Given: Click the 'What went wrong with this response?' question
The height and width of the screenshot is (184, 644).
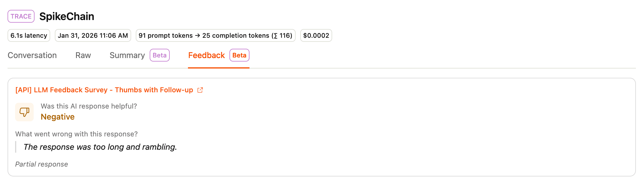Looking at the screenshot, I should tap(76, 134).
